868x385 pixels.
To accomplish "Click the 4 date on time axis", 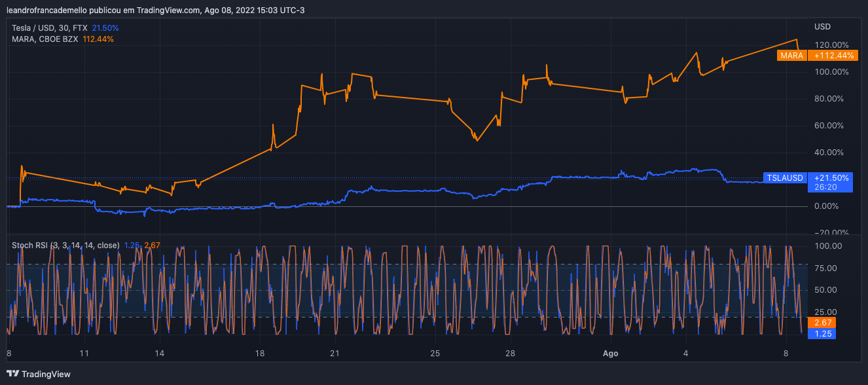I will click(686, 354).
